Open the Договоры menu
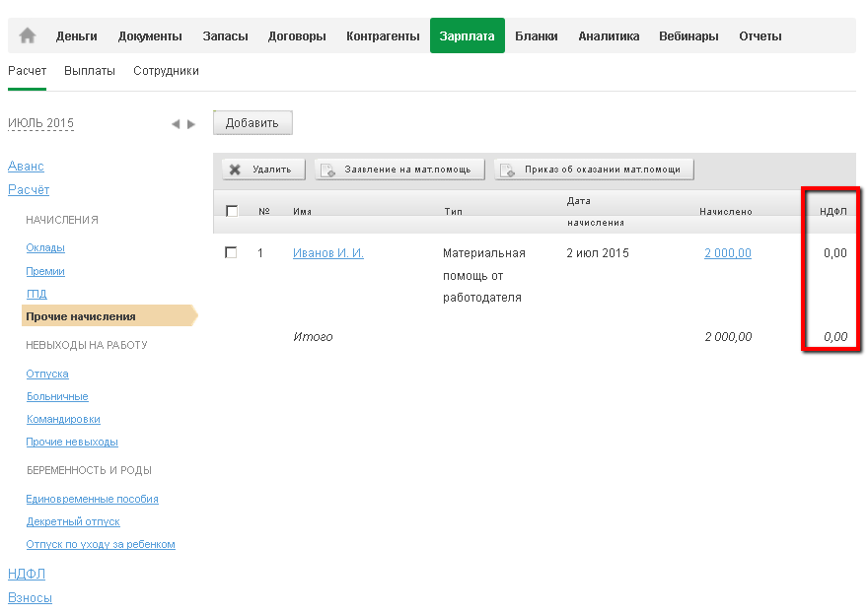Image resolution: width=868 pixels, height=615 pixels. (x=297, y=35)
